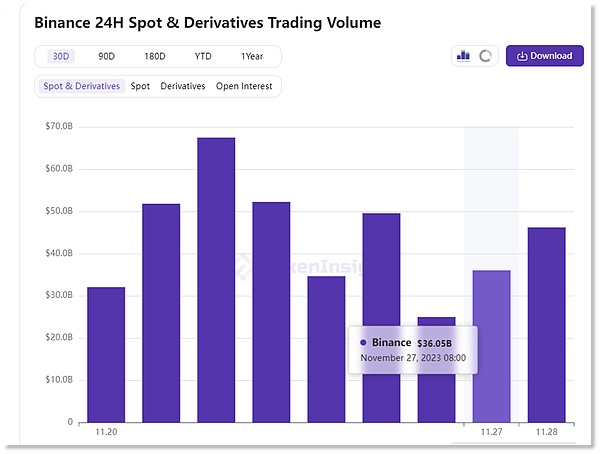Click the second bar near $52B

[161, 312]
